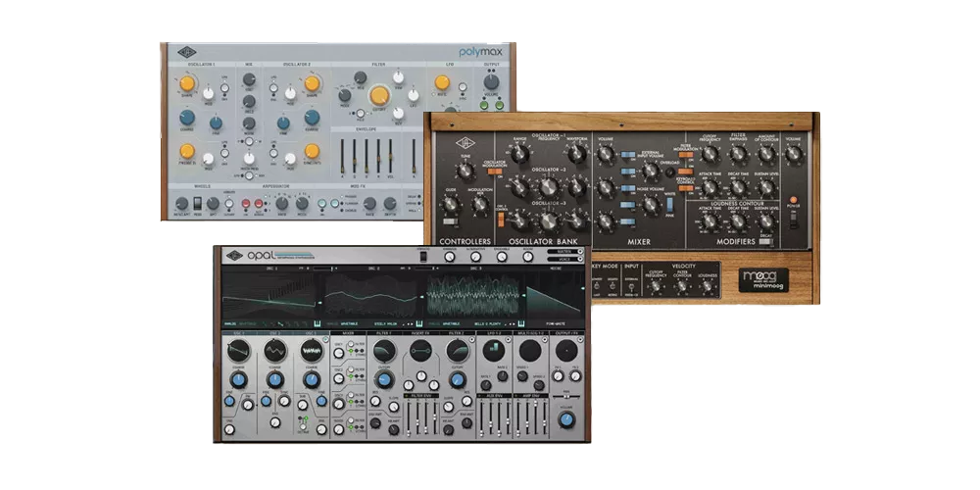Viewport: 980px width, 490px height.
Task: Toggle the left green Output button in PolyMAX
Action: coord(484,106)
